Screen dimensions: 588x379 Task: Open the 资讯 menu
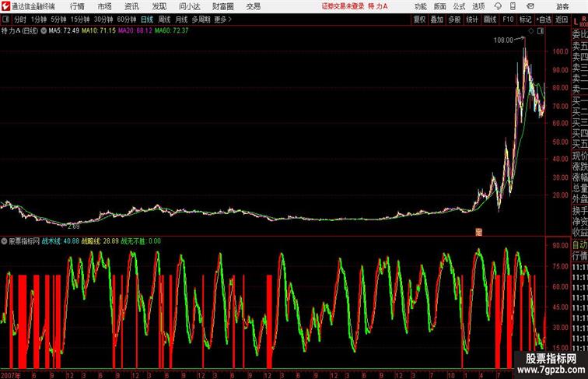[131, 6]
